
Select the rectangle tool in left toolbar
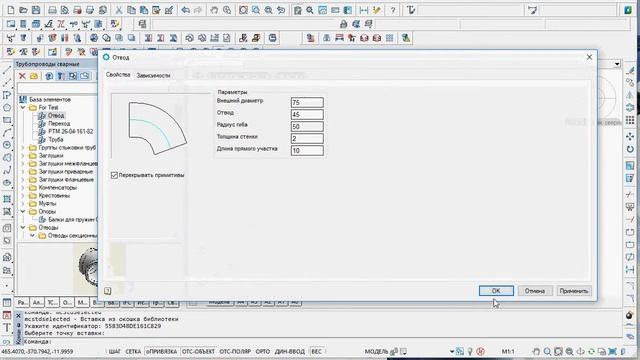click(x=7, y=120)
